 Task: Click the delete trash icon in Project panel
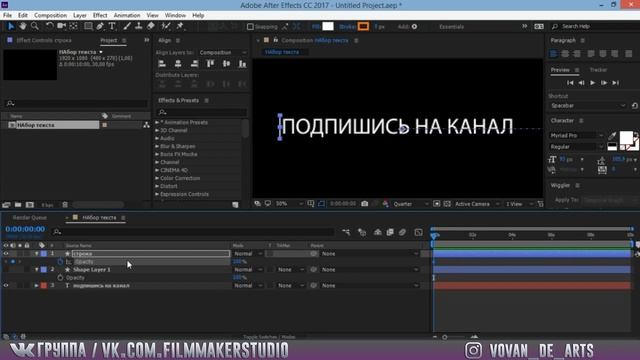coord(65,204)
